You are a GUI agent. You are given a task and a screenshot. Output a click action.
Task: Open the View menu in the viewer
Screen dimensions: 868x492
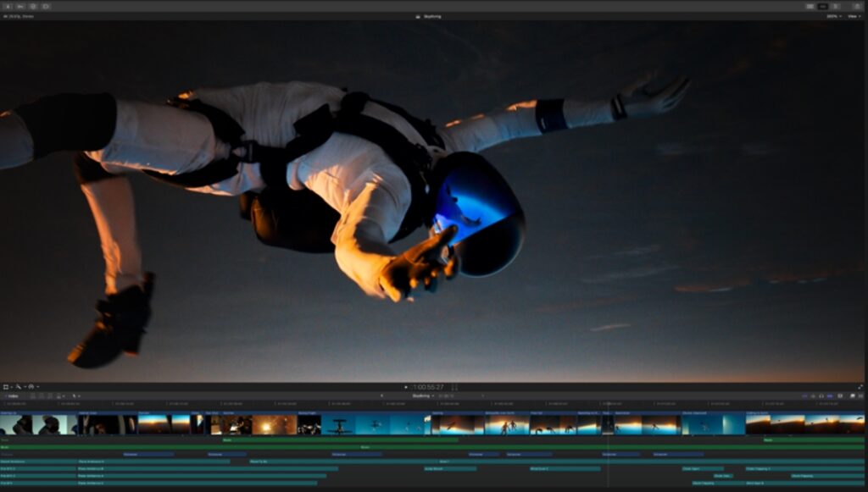tap(854, 15)
